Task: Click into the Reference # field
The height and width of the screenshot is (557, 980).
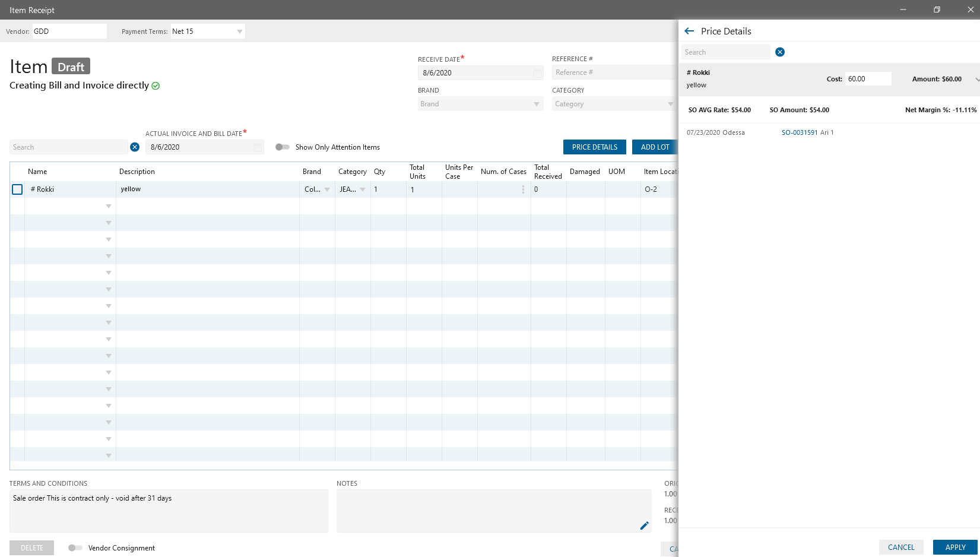Action: tap(615, 72)
